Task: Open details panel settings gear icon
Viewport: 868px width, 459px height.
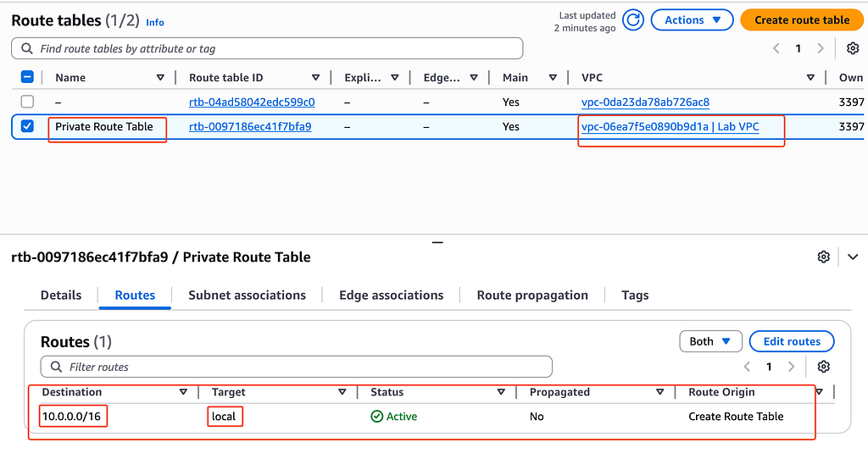Action: click(823, 257)
